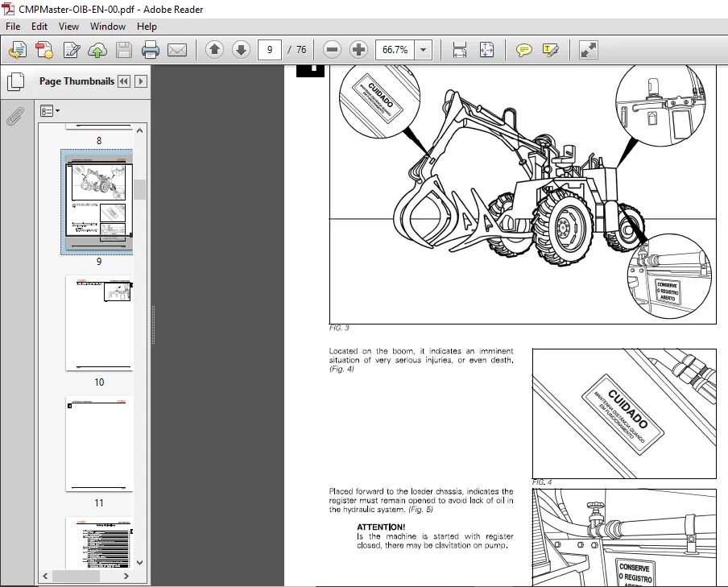
Task: Add sticky note comment icon
Action: click(x=523, y=50)
